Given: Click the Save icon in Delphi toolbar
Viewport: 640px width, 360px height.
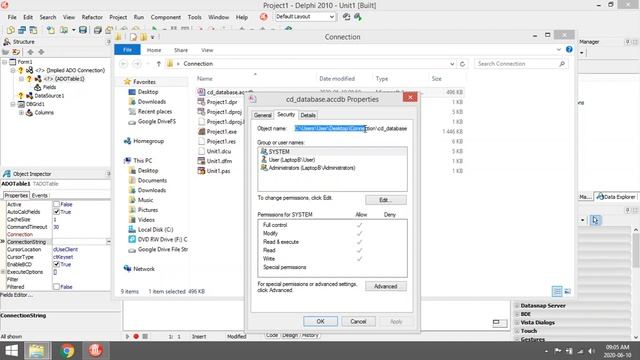Looking at the screenshot, I should (83, 30).
